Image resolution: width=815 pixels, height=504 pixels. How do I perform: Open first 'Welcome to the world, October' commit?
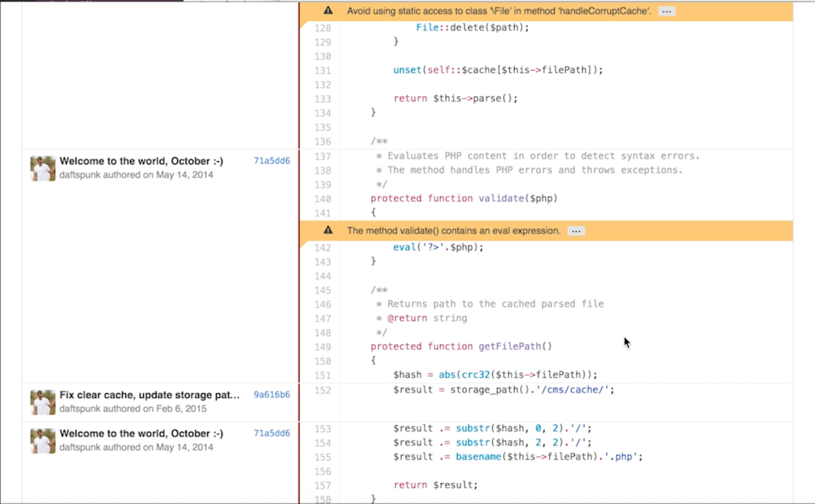point(141,161)
